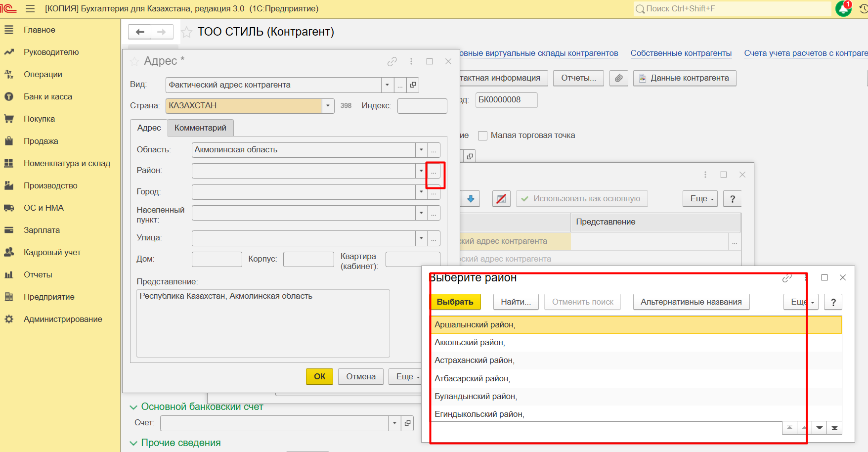The width and height of the screenshot is (868, 452).
Task: Open the Администрирование gear section
Action: pos(63,319)
